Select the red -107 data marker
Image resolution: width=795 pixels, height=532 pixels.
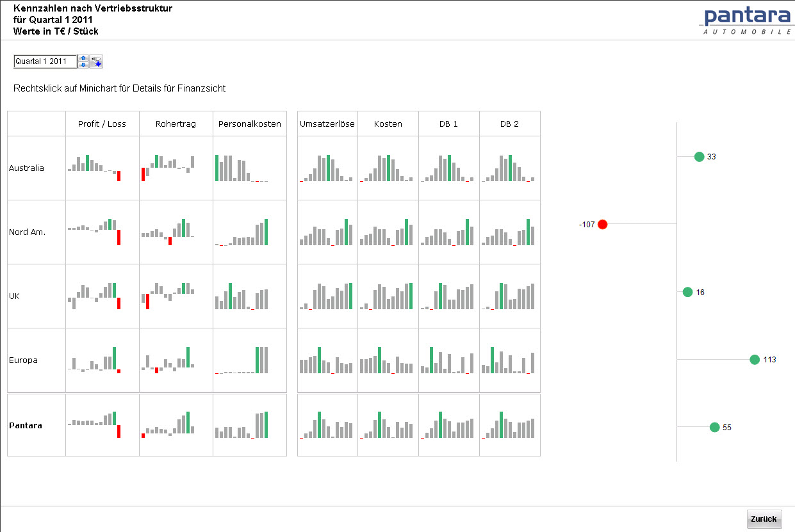(x=602, y=224)
